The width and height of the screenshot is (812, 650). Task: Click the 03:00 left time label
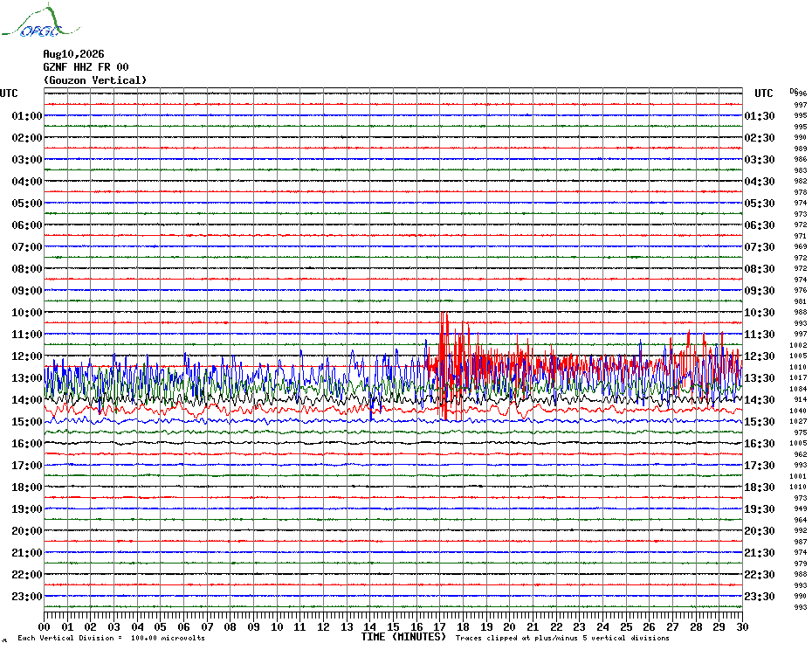27,159
